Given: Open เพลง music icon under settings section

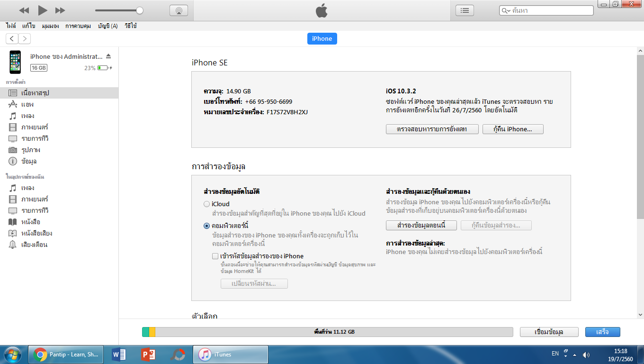Looking at the screenshot, I should (13, 116).
